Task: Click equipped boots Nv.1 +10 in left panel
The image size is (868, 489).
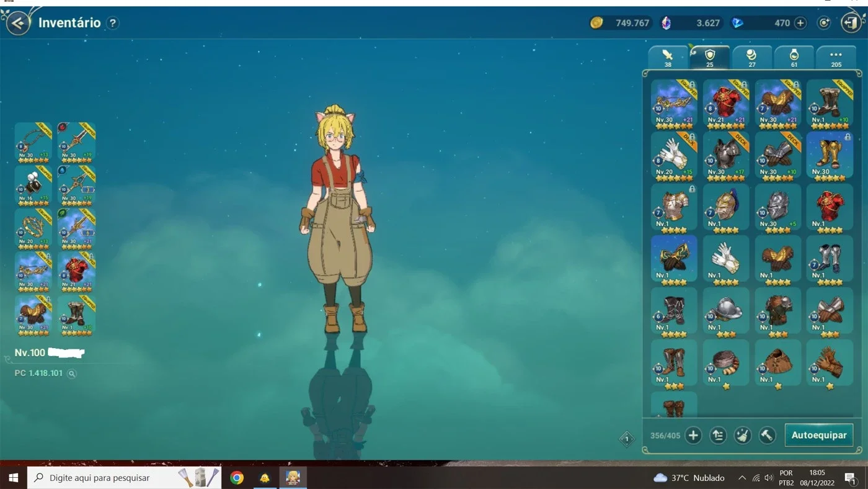Action: pos(76,315)
